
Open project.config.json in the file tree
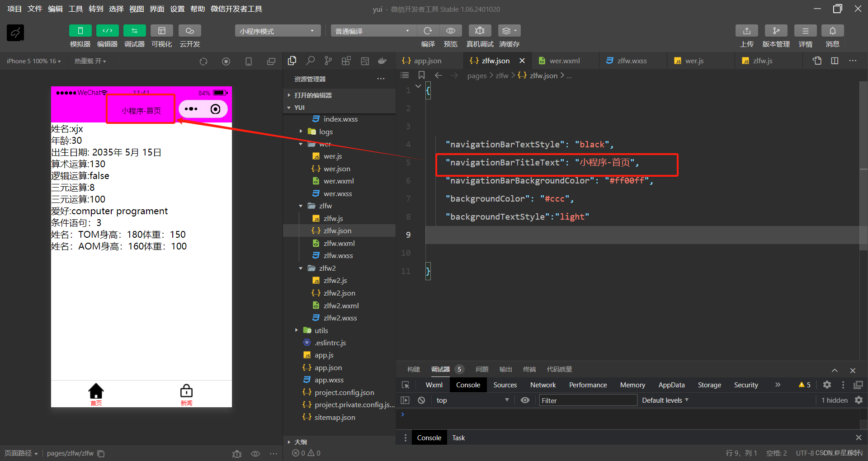(344, 392)
